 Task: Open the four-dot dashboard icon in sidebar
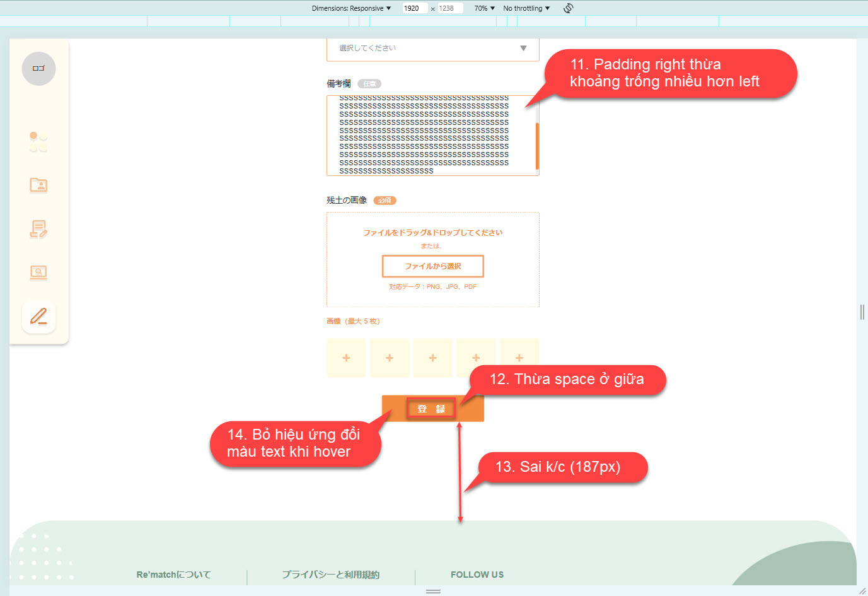38,142
